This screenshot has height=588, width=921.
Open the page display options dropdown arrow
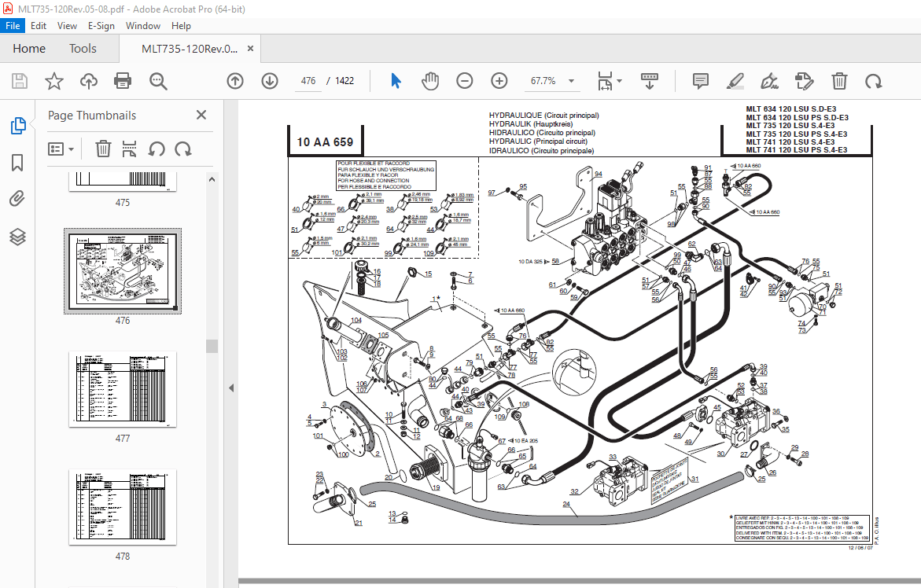point(618,80)
